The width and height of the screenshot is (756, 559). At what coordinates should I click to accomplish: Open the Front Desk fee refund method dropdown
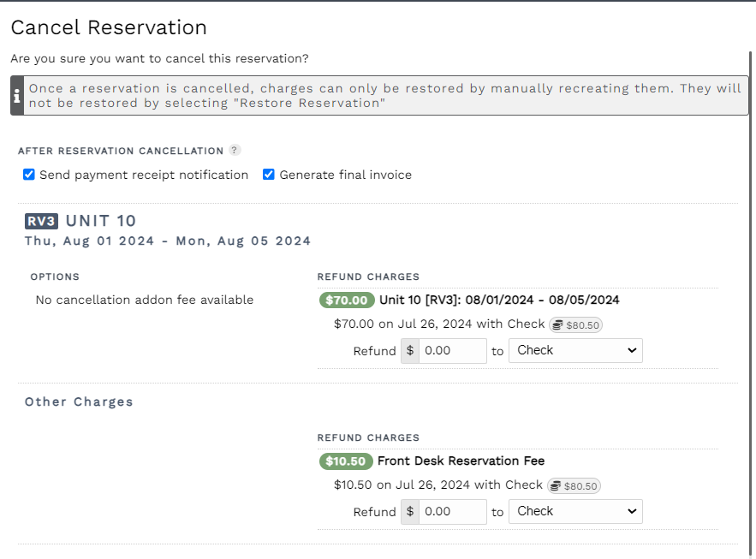click(x=575, y=511)
